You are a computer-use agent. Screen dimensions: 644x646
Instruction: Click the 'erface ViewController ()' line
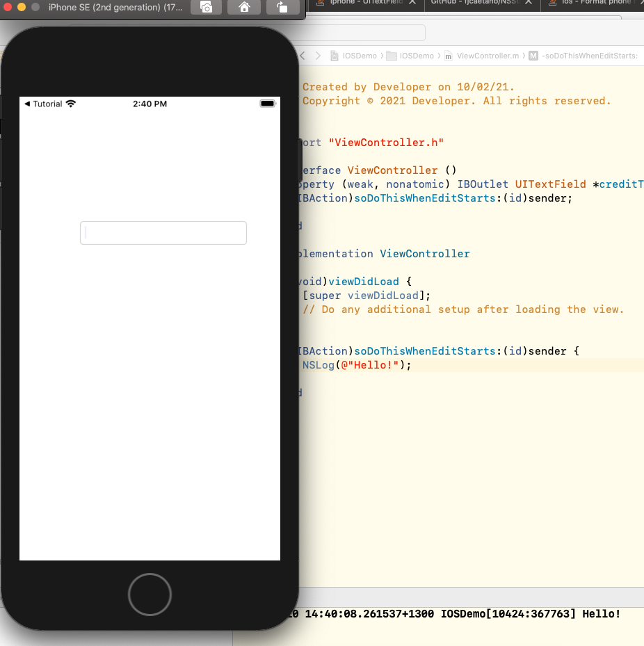coord(378,170)
